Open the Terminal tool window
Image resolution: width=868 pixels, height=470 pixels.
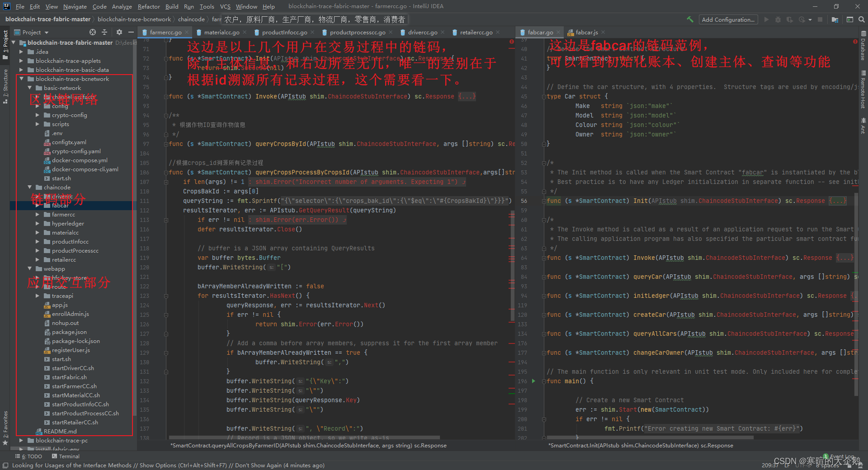[x=66, y=456]
